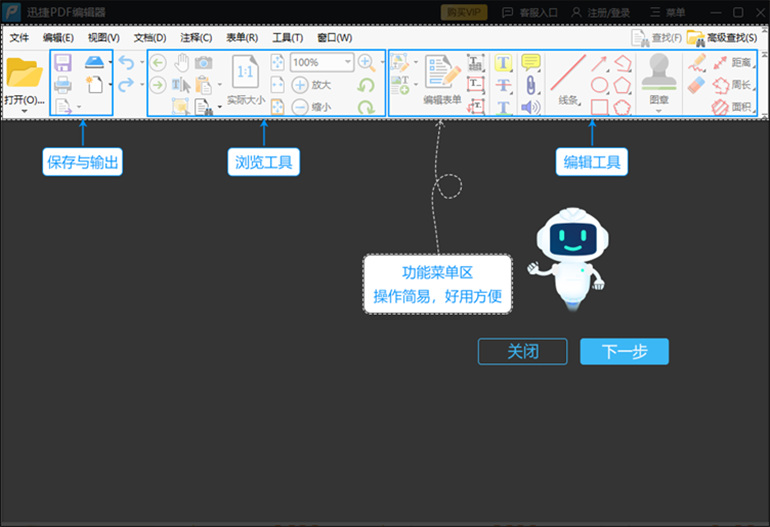This screenshot has width=770, height=527.
Task: Expand the edit content tool dropdown arrow
Action: [x=415, y=62]
